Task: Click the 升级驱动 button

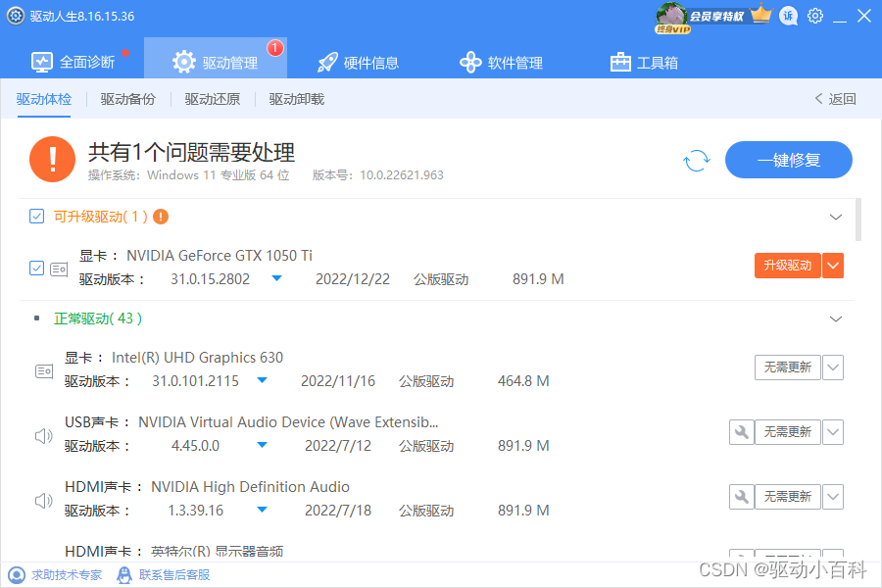Action: 788,266
